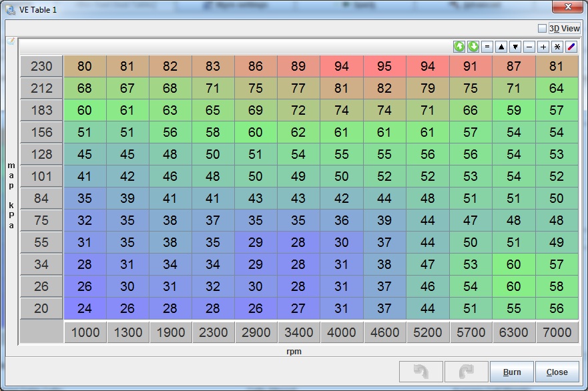The width and height of the screenshot is (588, 391).
Task: Click the black down-triangle decrement icon
Action: coord(515,47)
